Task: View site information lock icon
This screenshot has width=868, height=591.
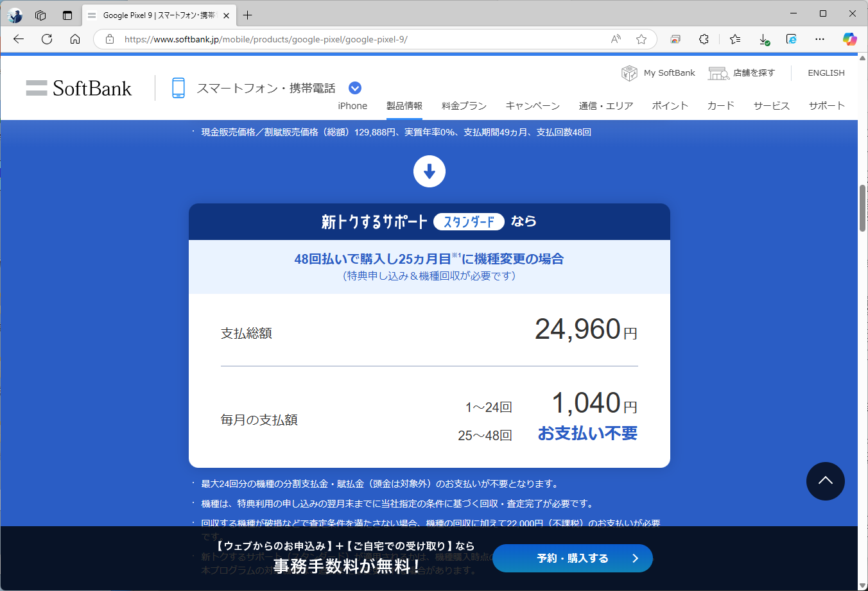Action: point(110,39)
